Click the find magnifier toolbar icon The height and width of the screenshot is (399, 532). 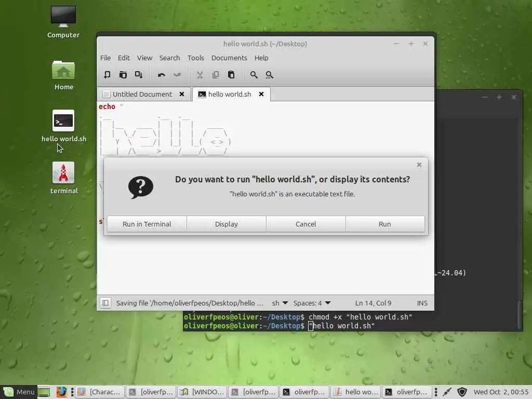coord(254,75)
